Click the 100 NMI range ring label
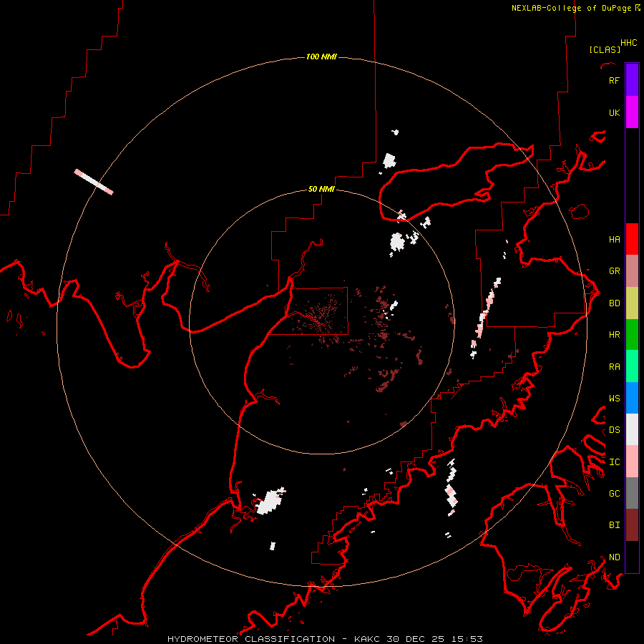The image size is (644, 644). pyautogui.click(x=321, y=57)
